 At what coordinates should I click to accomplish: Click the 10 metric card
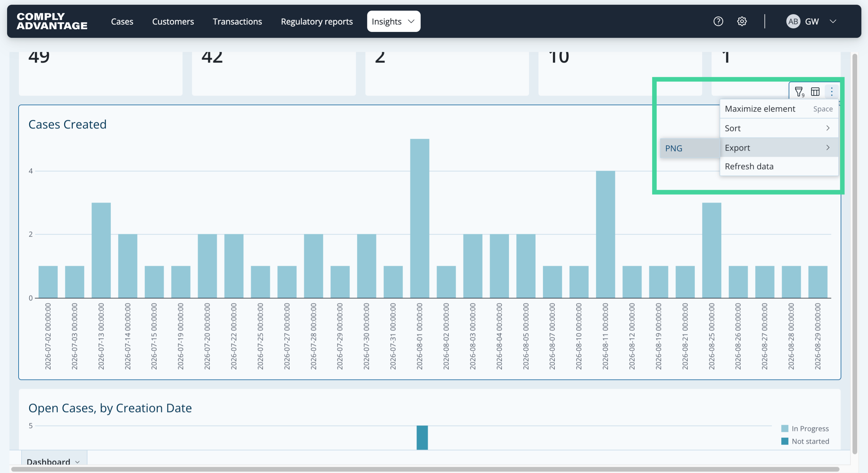pos(620,74)
